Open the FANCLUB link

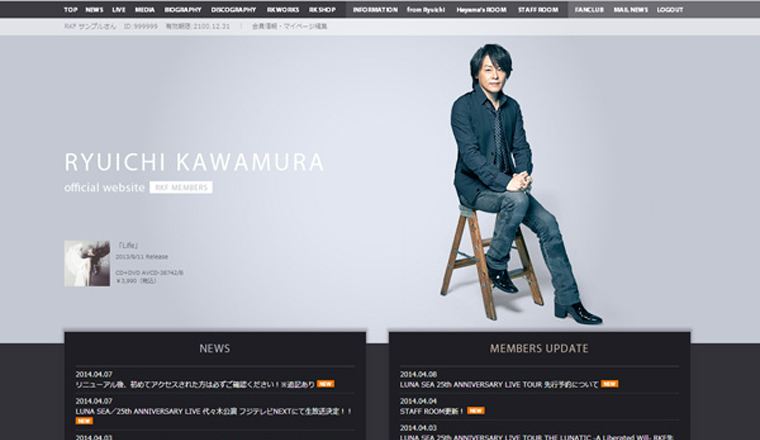(589, 10)
